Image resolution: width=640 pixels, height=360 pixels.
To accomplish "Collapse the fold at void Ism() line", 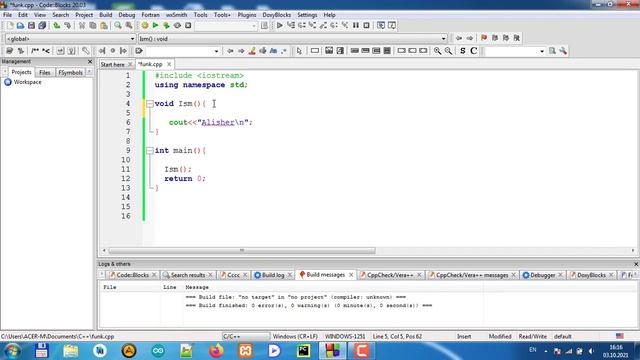I will click(x=150, y=104).
